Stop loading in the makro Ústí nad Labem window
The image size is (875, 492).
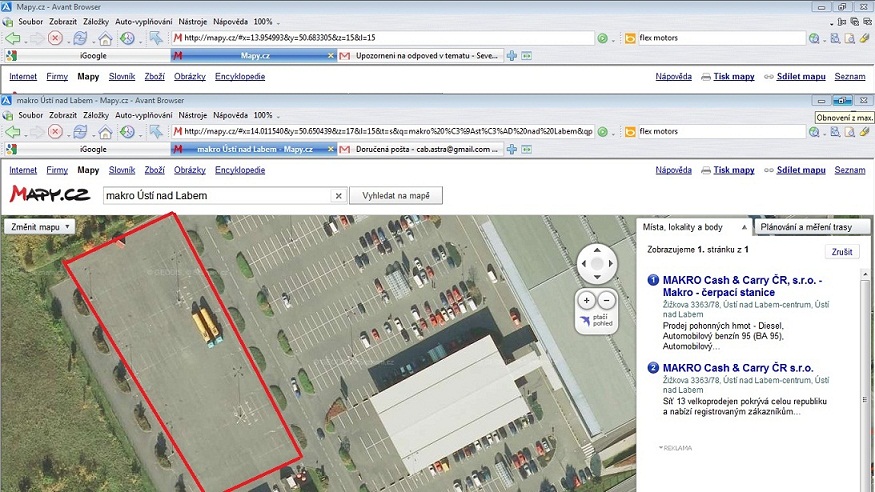click(x=55, y=132)
